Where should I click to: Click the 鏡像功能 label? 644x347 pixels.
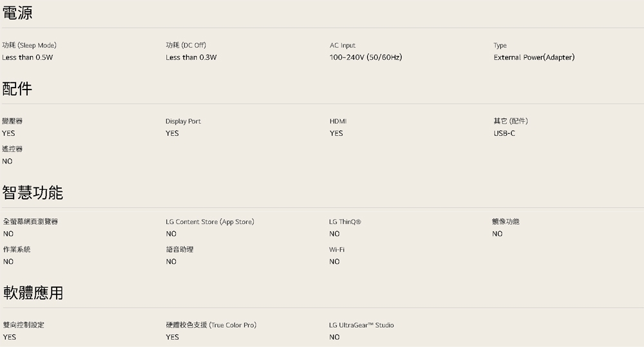(506, 222)
